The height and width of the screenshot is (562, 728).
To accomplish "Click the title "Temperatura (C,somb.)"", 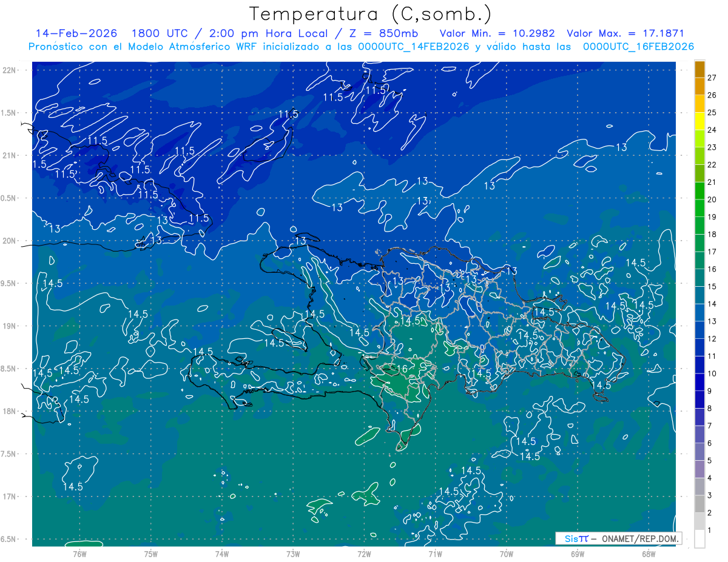I will point(371,14).
